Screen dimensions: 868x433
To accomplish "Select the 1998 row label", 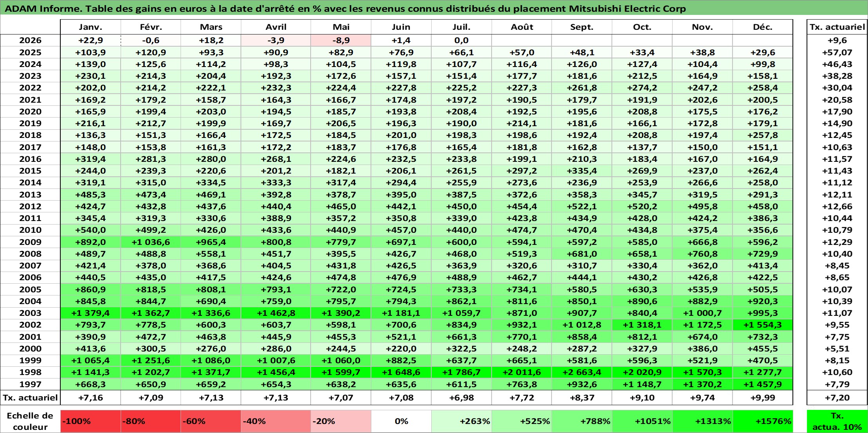I will (30, 372).
